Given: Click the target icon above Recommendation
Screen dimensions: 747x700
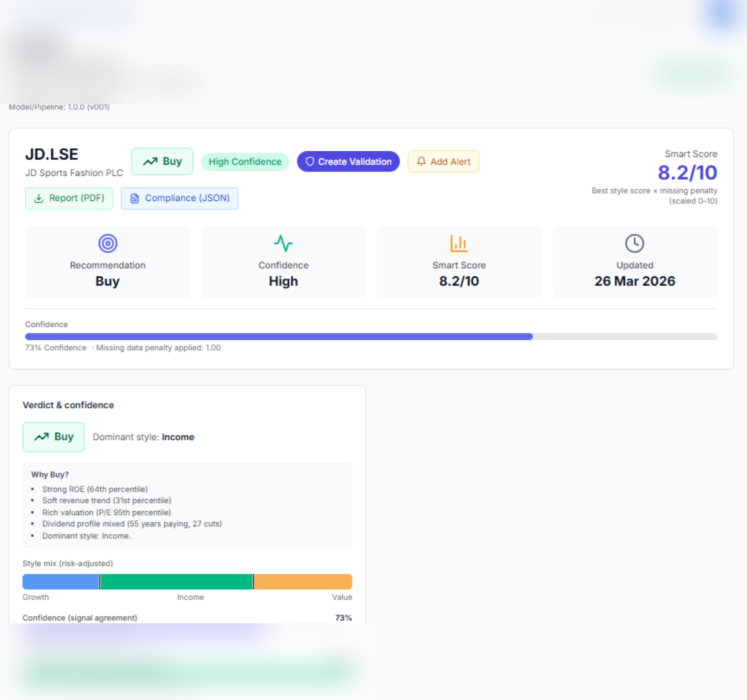Looking at the screenshot, I should [x=108, y=243].
